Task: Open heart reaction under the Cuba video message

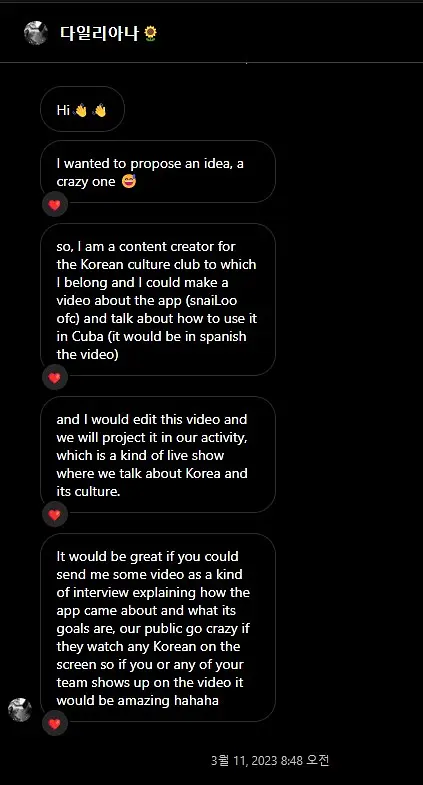Action: point(55,378)
